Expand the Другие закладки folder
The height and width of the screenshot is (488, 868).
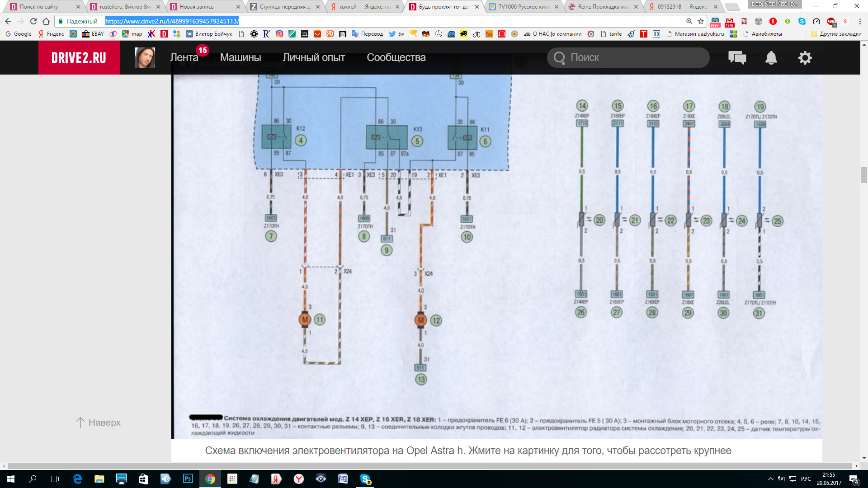836,34
